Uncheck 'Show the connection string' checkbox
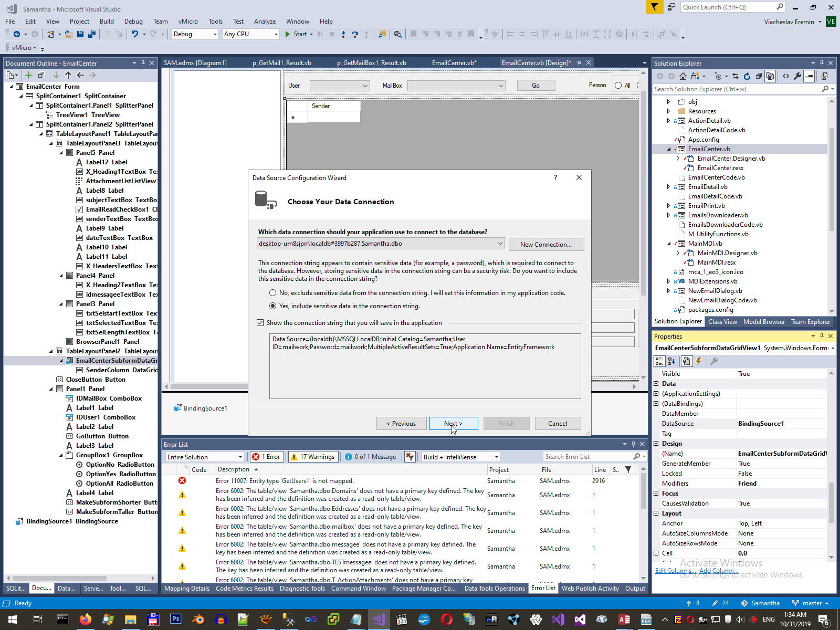Viewport: 840px width, 630px height. click(x=260, y=323)
